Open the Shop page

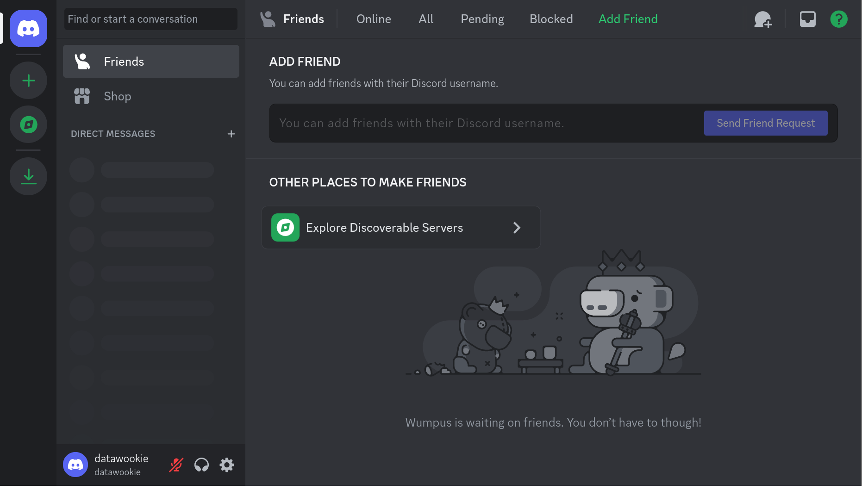click(117, 96)
